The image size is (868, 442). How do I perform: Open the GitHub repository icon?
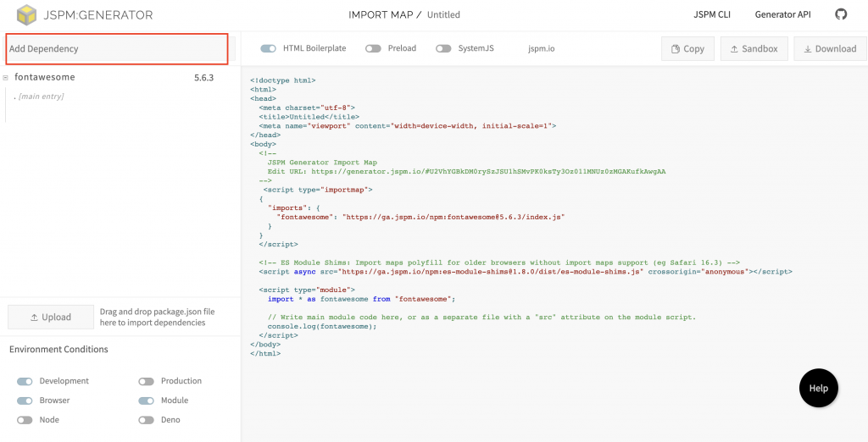point(841,14)
